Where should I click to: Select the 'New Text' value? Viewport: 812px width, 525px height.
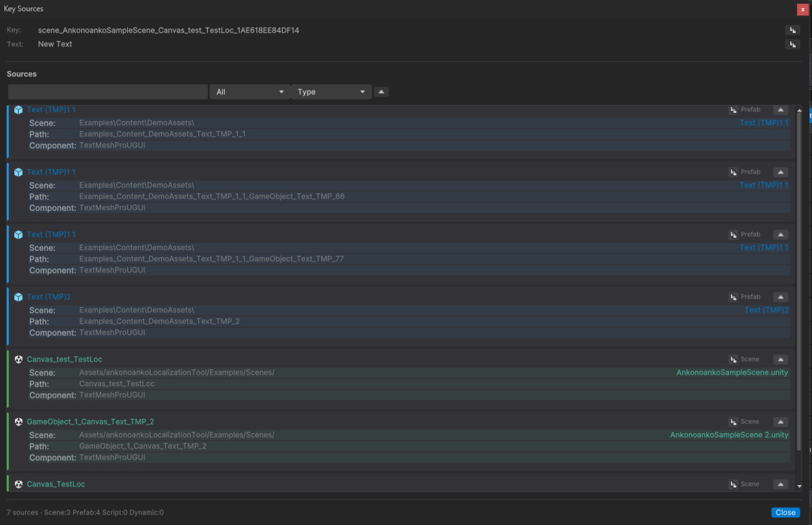[x=55, y=44]
